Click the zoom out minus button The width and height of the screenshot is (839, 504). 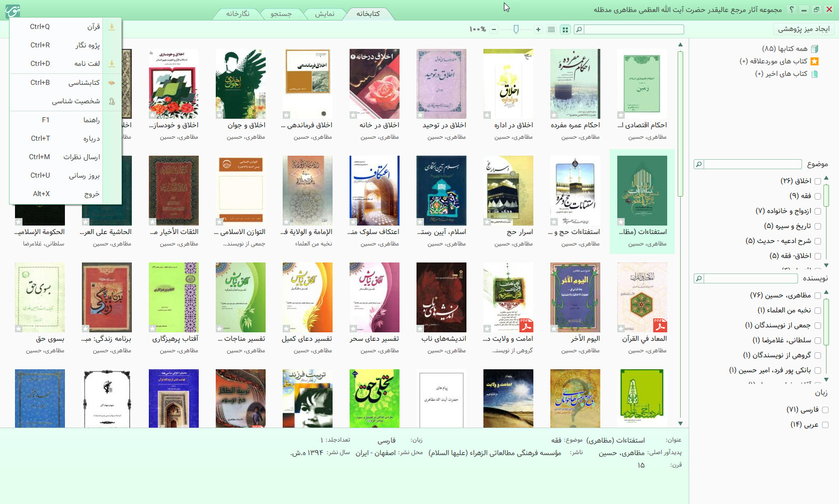[x=494, y=30]
